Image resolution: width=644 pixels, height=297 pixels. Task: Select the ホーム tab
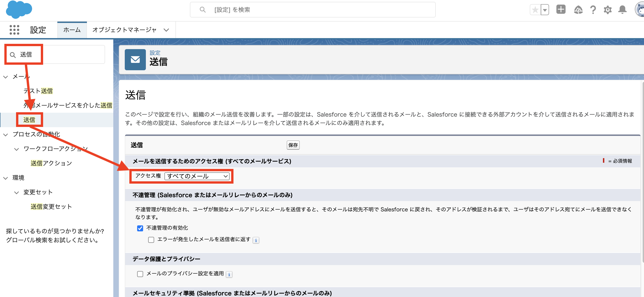click(72, 30)
